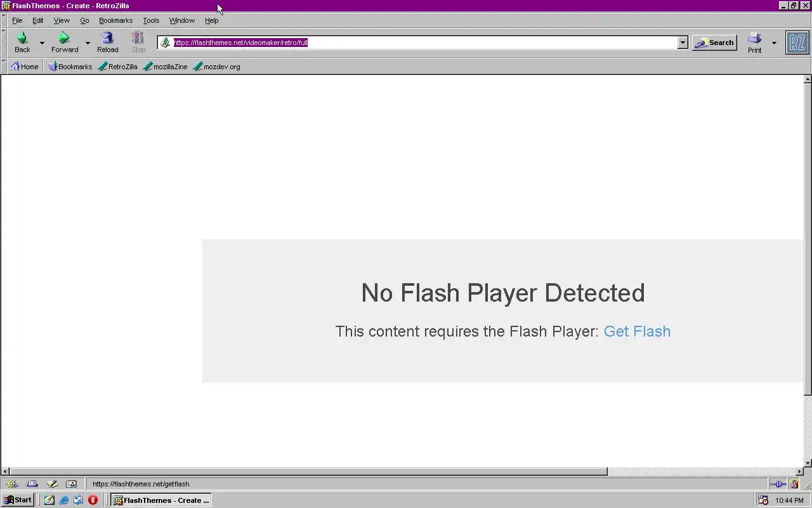Print the page with Print icon

tap(754, 43)
